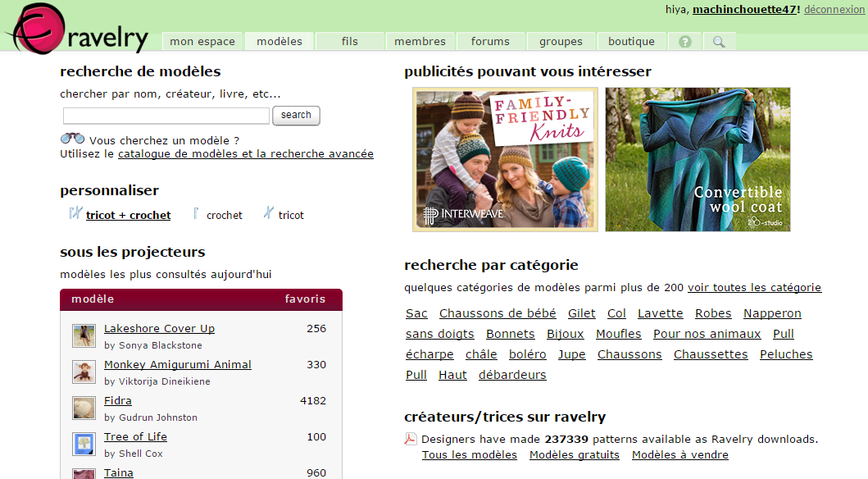Open the mon espace tab
Screen dimensions: 868x479
point(202,42)
